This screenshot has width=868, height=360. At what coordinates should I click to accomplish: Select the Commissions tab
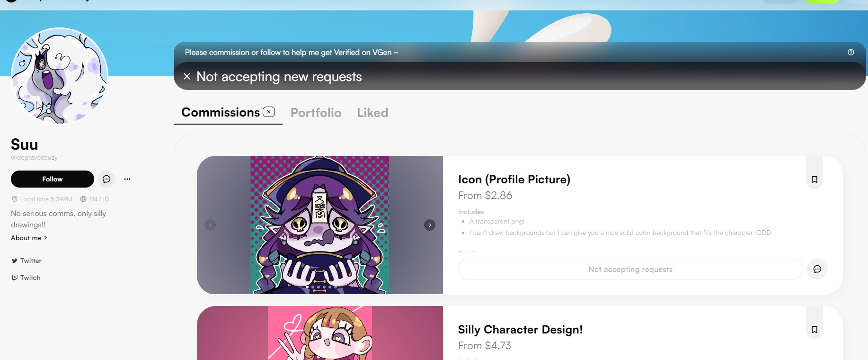point(220,112)
